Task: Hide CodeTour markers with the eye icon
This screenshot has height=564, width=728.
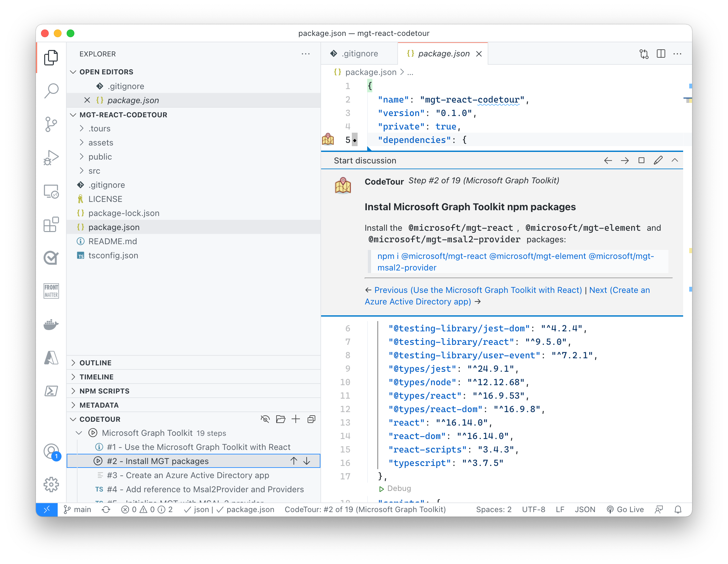Action: pyautogui.click(x=265, y=419)
